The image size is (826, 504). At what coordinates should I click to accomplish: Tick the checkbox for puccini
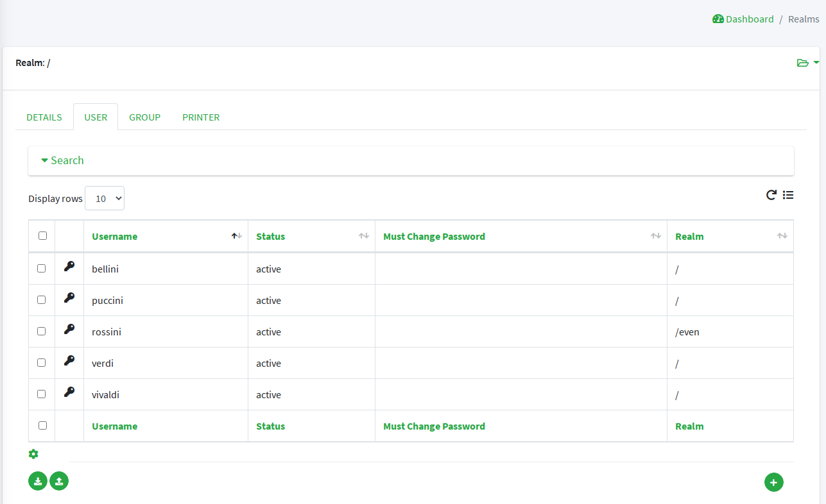coord(42,299)
